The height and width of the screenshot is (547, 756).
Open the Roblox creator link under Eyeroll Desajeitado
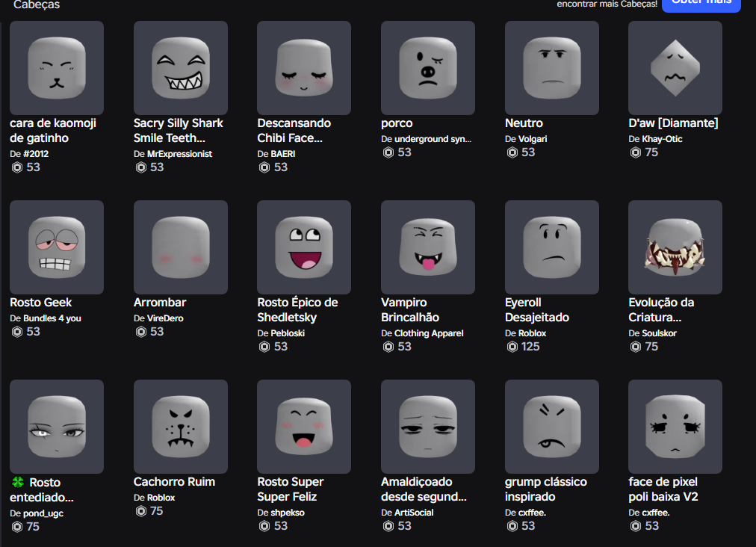click(x=533, y=333)
